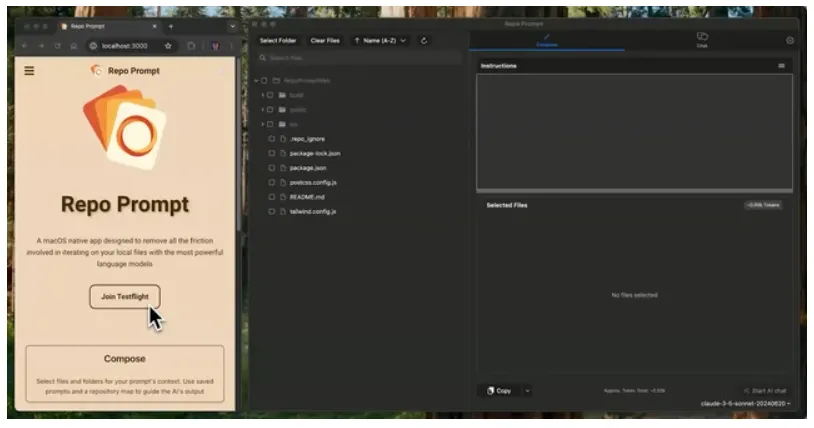The image size is (814, 428).
Task: Expand the public folder
Action: [x=262, y=110]
